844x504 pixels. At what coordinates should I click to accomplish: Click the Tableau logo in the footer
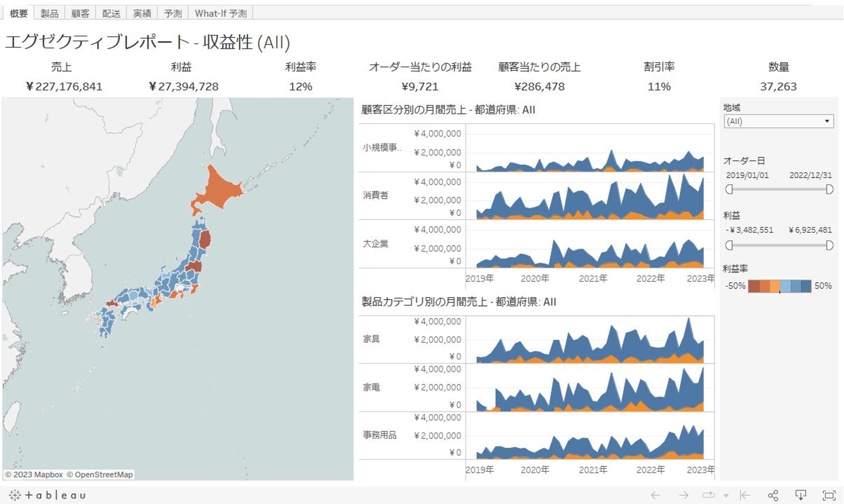point(47,495)
